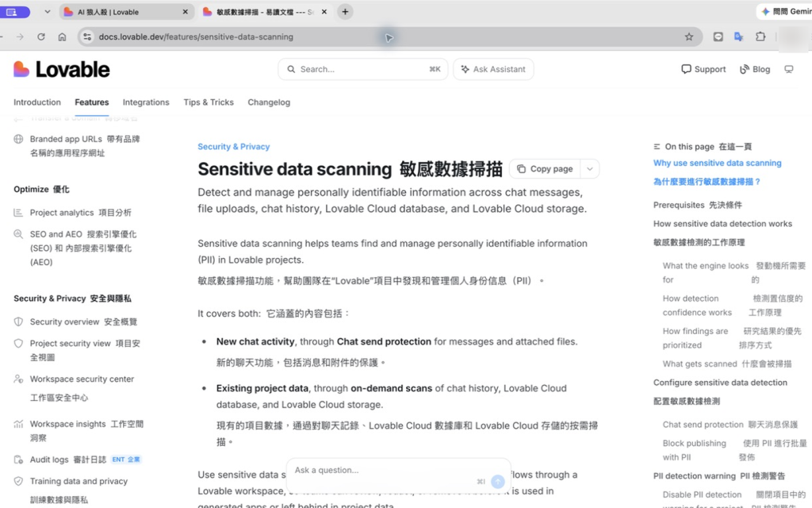Open the Blog link

click(755, 69)
